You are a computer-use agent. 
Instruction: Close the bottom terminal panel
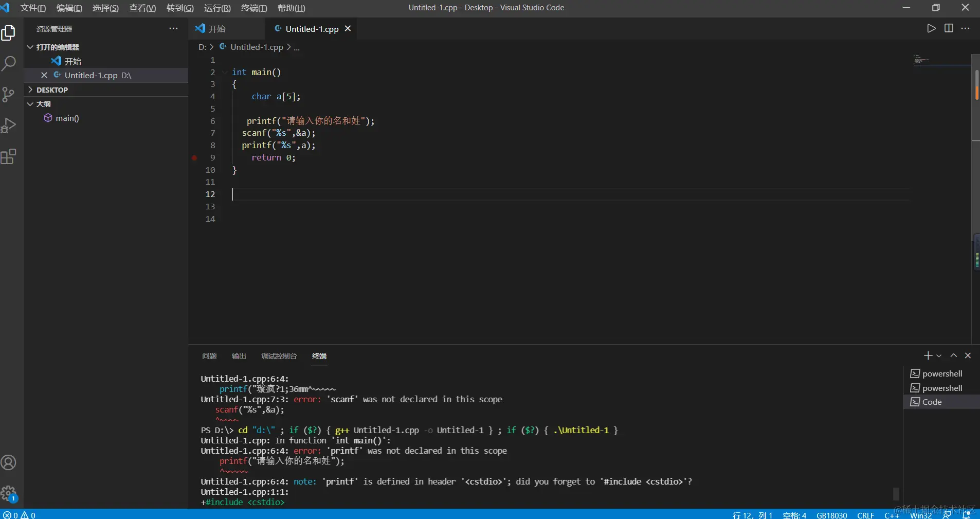pyautogui.click(x=968, y=355)
